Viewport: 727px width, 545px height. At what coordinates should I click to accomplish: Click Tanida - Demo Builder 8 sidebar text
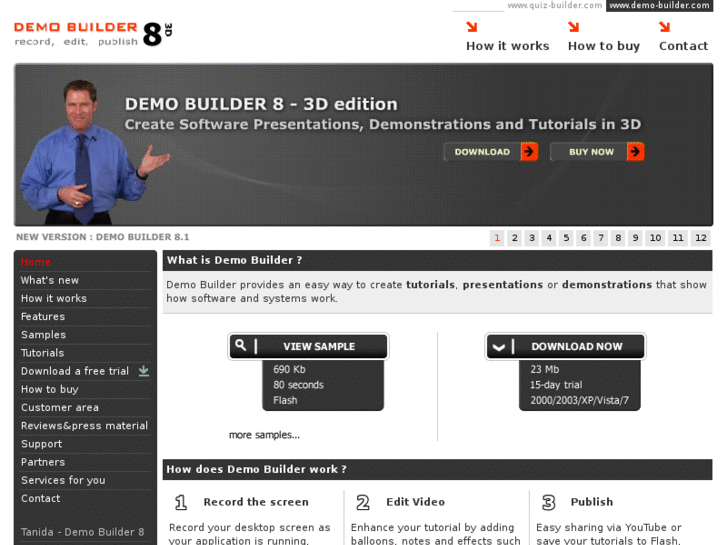click(x=83, y=532)
